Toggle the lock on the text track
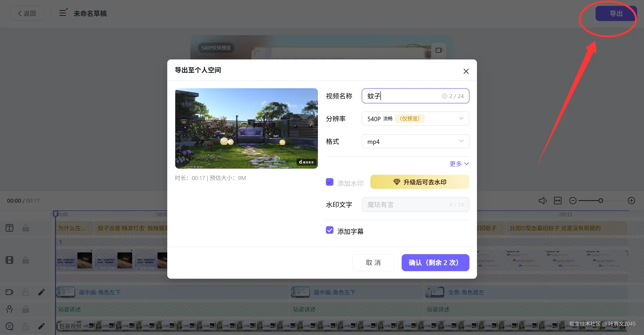This screenshot has width=644, height=335. 26,228
